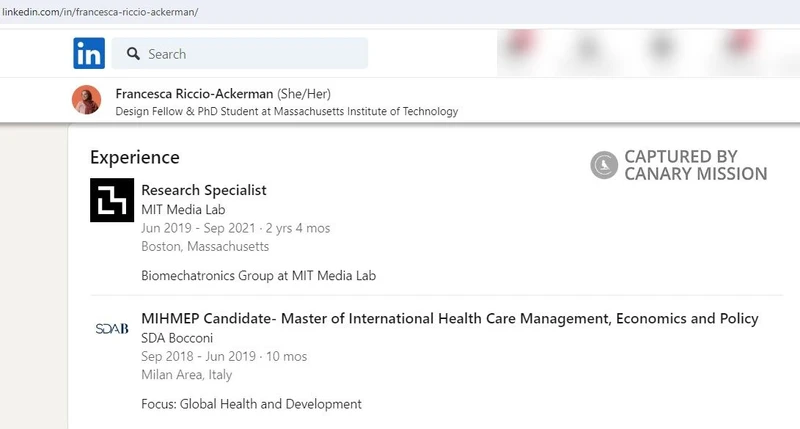Select the Boston, Massachusetts location text

coord(205,246)
